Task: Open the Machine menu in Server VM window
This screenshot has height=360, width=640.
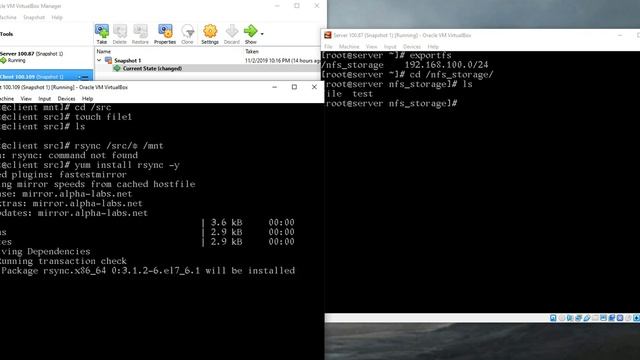Action: (x=349, y=47)
